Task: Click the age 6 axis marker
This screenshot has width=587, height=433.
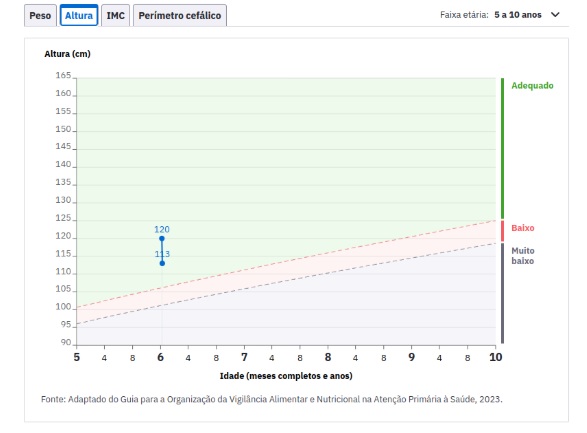Action: (x=160, y=357)
